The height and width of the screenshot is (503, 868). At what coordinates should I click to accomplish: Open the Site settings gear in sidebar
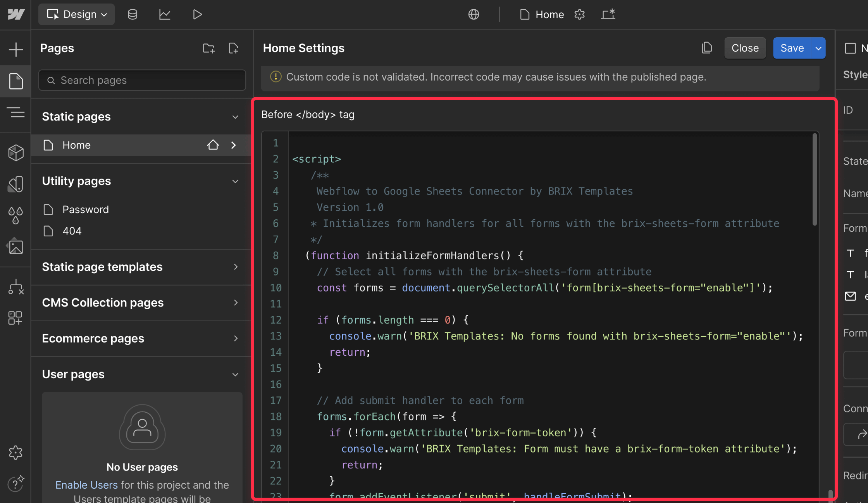15,452
